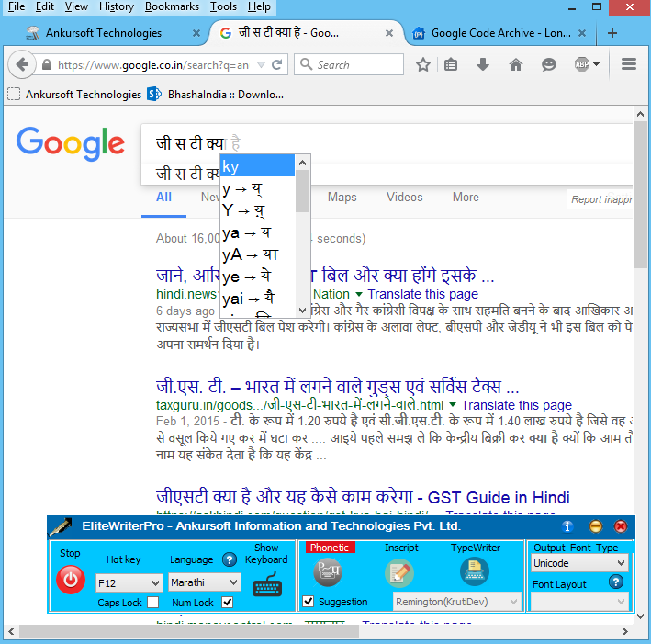Open the Hot key F12 dropdown
The height and width of the screenshot is (644, 651).
point(129,583)
